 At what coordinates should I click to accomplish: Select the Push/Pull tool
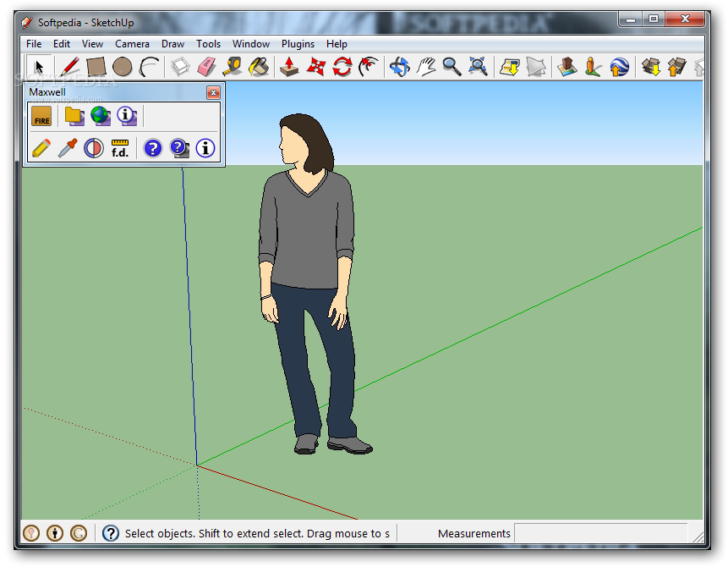click(x=289, y=67)
